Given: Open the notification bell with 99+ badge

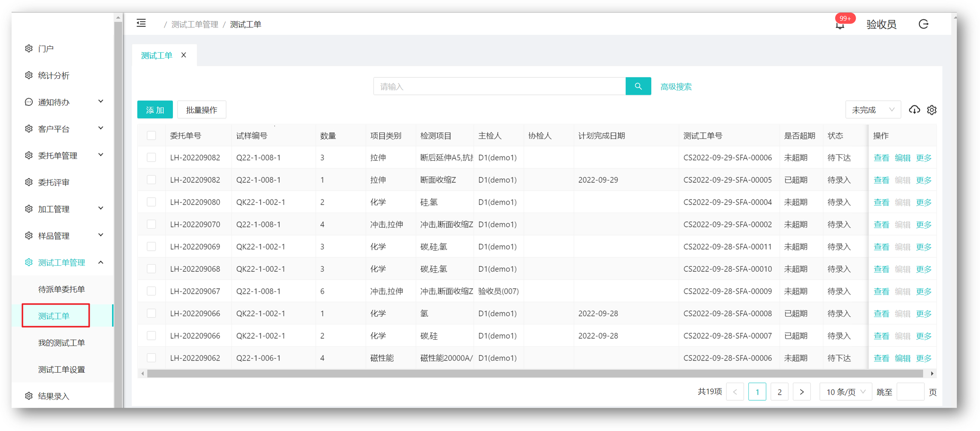Looking at the screenshot, I should tap(840, 25).
